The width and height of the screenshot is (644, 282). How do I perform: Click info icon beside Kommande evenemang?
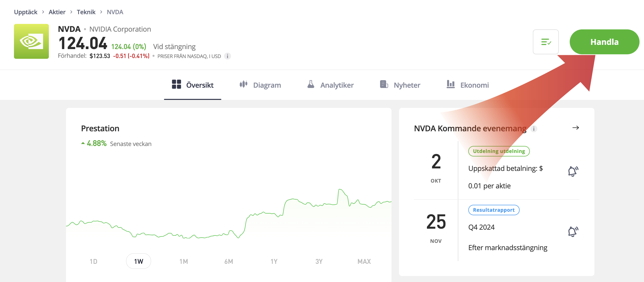coord(534,129)
